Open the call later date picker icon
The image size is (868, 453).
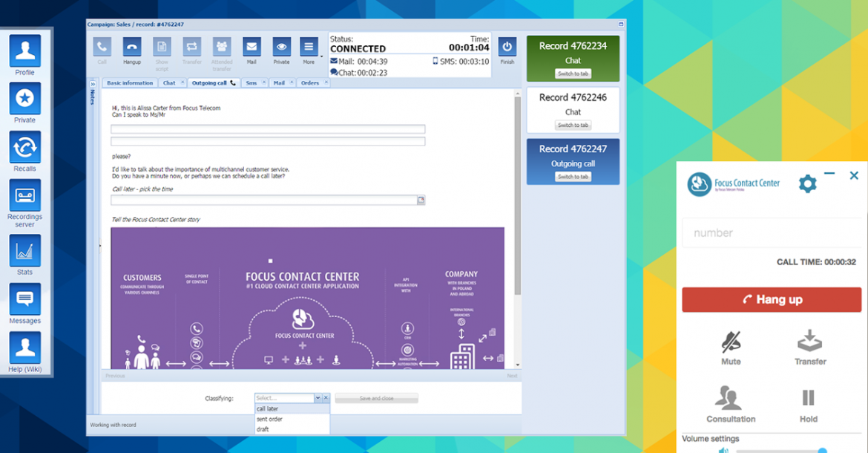click(x=421, y=200)
